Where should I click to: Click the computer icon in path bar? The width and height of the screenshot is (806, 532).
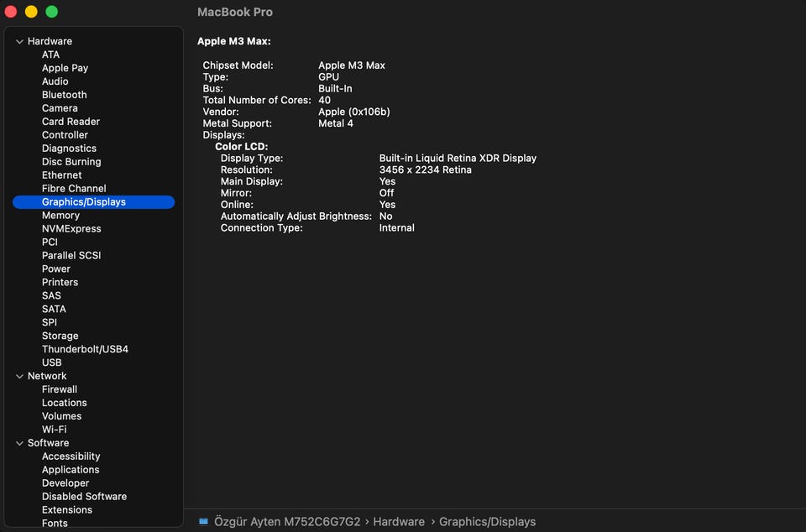[x=203, y=521]
